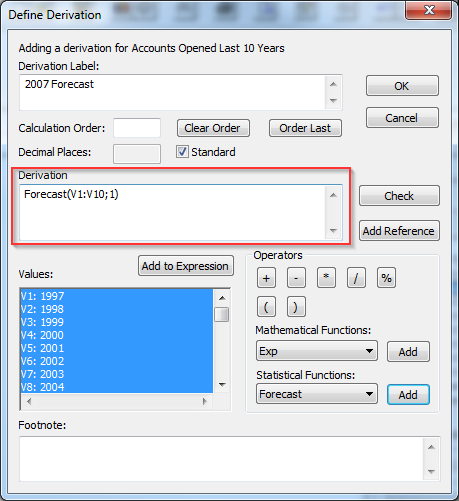
Task: Click the Check button
Action: 399,196
